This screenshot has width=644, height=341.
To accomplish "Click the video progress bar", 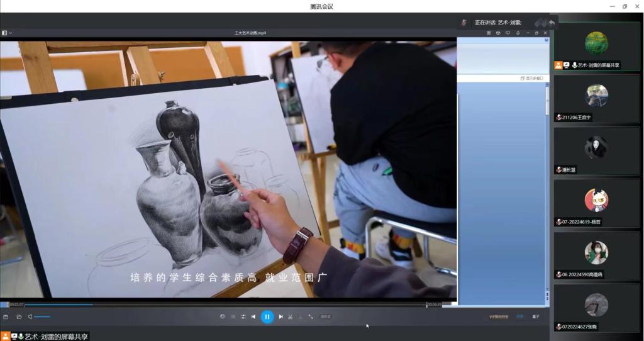I will pos(214,305).
